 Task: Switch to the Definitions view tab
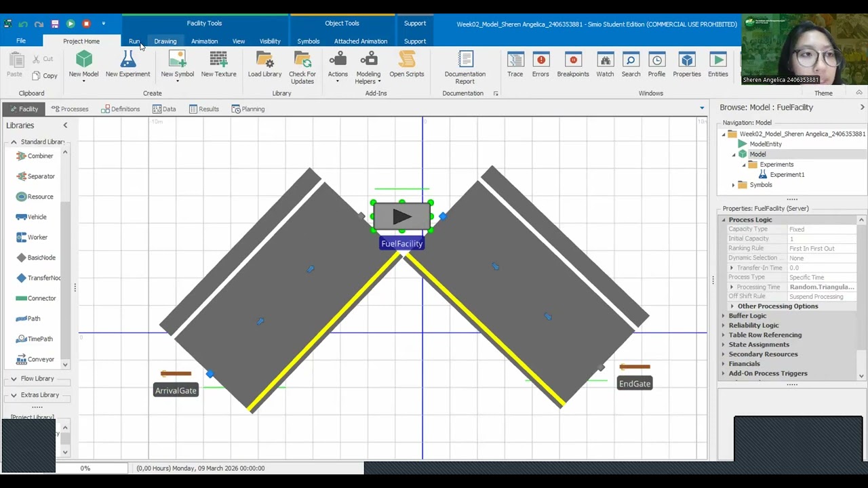[x=121, y=109]
